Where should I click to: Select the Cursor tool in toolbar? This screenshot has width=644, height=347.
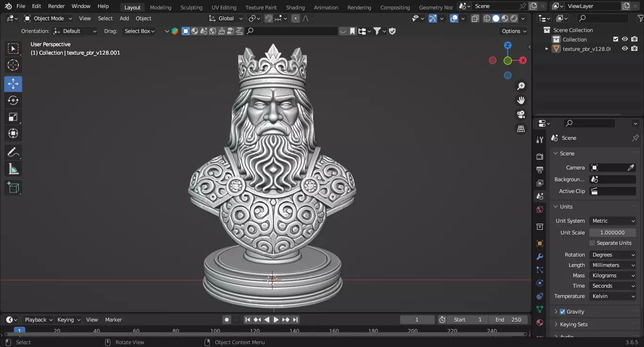pyautogui.click(x=13, y=65)
